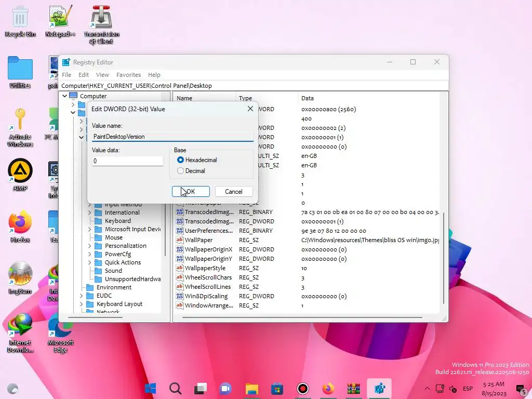Select the Keyboard key in tree
Screen dimensions: 532x399
pyautogui.click(x=118, y=221)
